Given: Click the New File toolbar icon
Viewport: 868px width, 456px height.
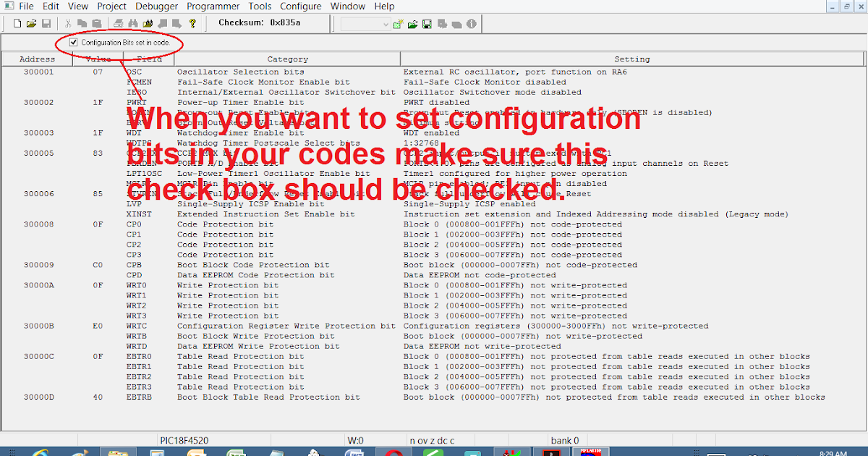Looking at the screenshot, I should click(17, 23).
